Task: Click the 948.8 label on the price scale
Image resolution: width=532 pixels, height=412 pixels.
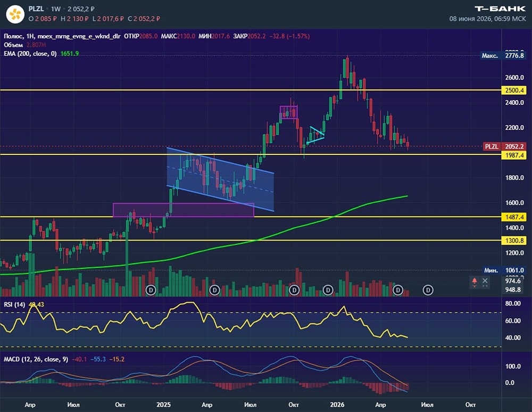Action: [513, 290]
